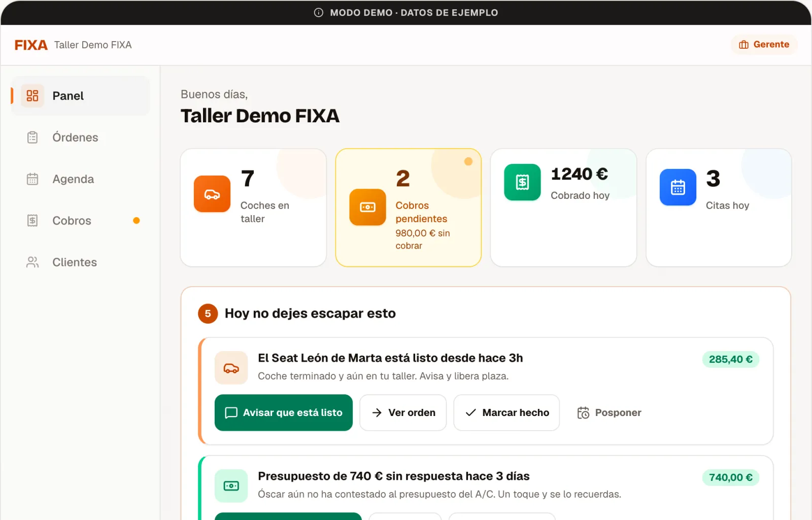The height and width of the screenshot is (520, 812).
Task: Click 'Avisar que está listo' button
Action: [x=284, y=412]
